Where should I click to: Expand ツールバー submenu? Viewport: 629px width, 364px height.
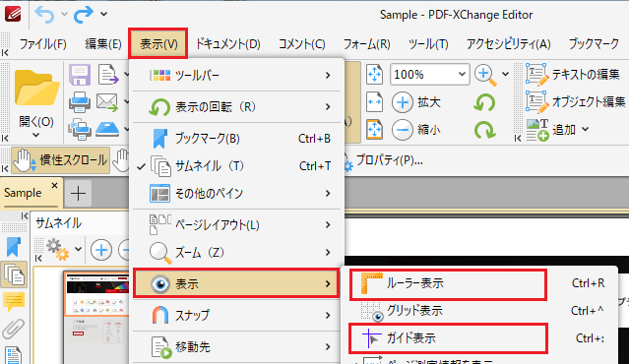[236, 75]
